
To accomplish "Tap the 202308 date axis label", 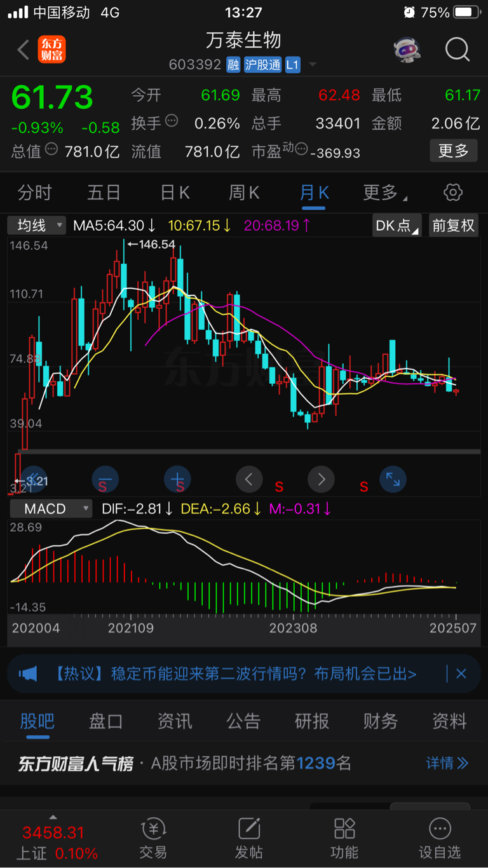I will pos(293,628).
